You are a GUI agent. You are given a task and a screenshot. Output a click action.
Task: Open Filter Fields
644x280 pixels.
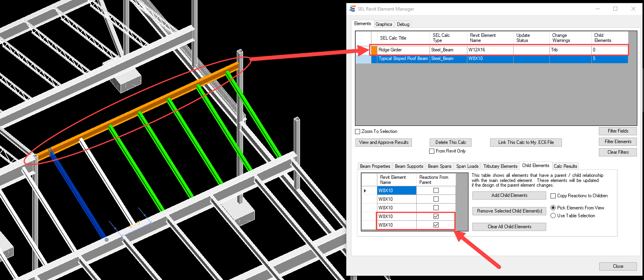coord(618,131)
